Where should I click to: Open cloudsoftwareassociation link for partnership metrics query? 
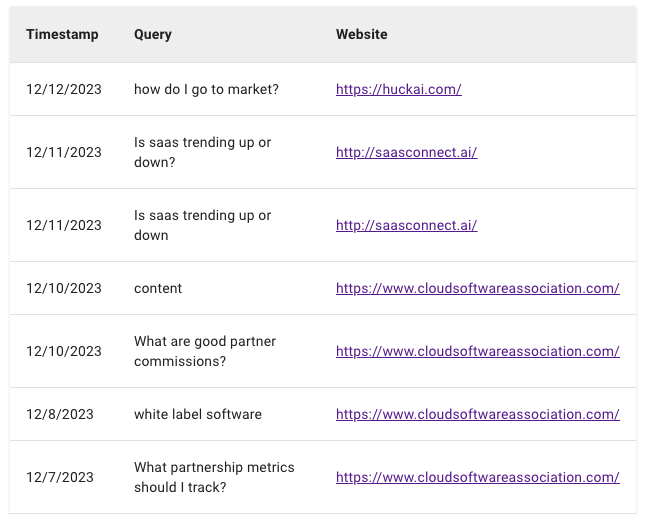(477, 478)
